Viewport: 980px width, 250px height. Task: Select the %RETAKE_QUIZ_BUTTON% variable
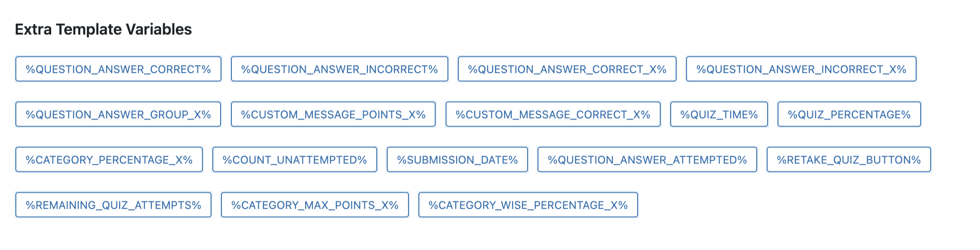(849, 160)
